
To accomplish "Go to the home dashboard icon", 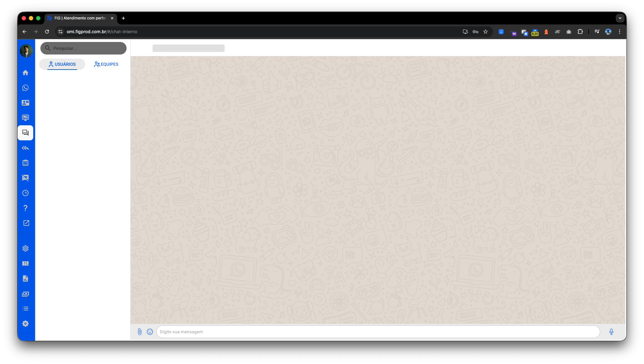I will [x=25, y=73].
